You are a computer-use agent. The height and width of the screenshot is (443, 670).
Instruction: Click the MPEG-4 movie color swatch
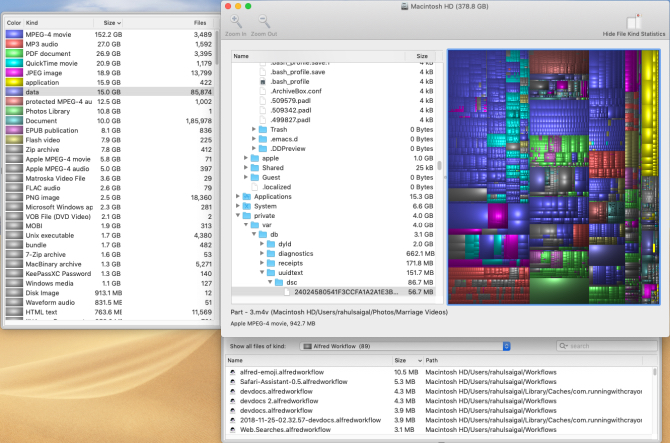coord(13,34)
